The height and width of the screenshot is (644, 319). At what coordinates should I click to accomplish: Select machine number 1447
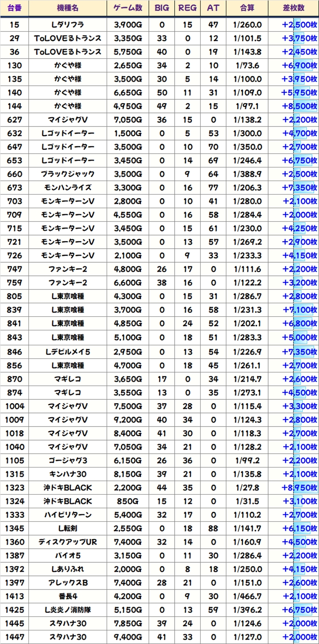pyautogui.click(x=14, y=637)
